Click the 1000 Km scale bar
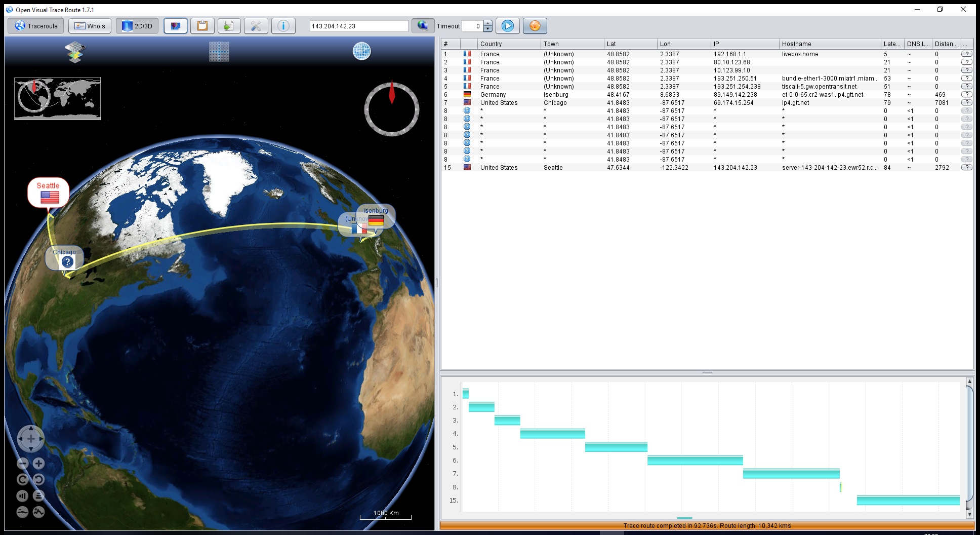980x535 pixels. pyautogui.click(x=386, y=515)
